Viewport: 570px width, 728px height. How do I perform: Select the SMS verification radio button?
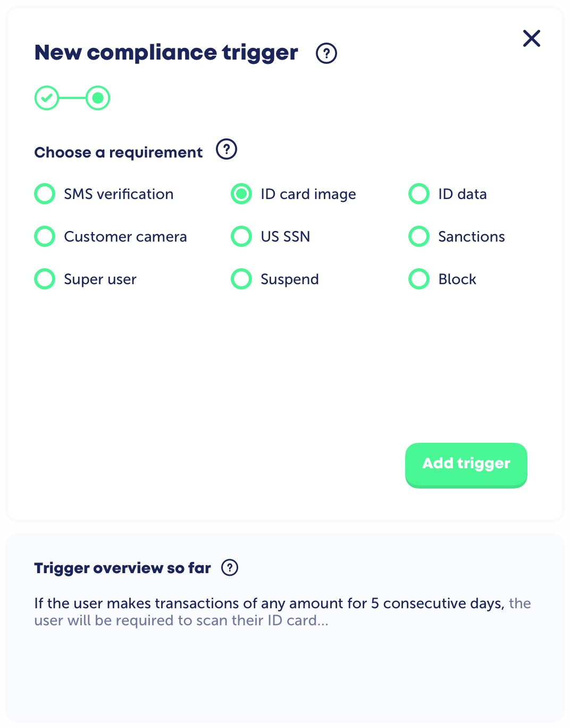[45, 194]
